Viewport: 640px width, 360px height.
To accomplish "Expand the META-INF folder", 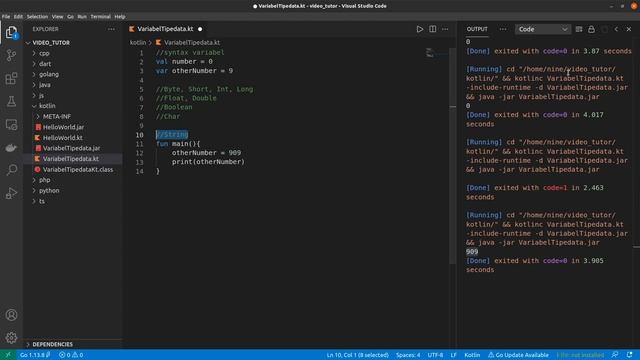I will [x=57, y=116].
